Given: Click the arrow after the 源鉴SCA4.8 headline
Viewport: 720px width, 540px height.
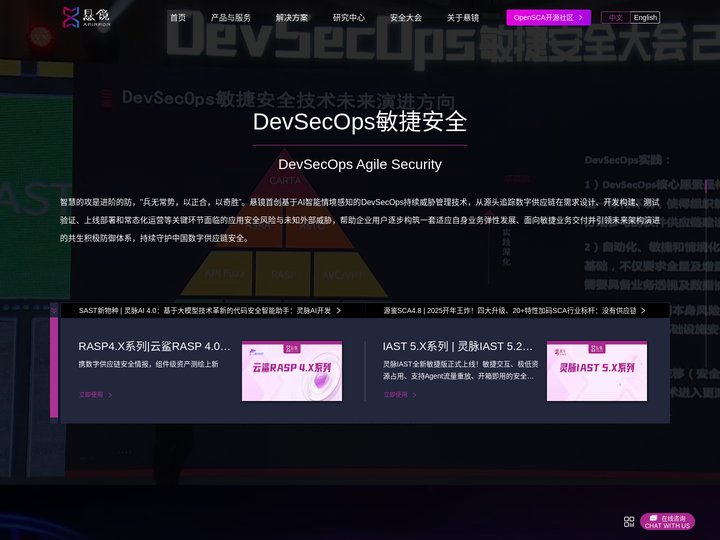Looking at the screenshot, I should [x=643, y=311].
